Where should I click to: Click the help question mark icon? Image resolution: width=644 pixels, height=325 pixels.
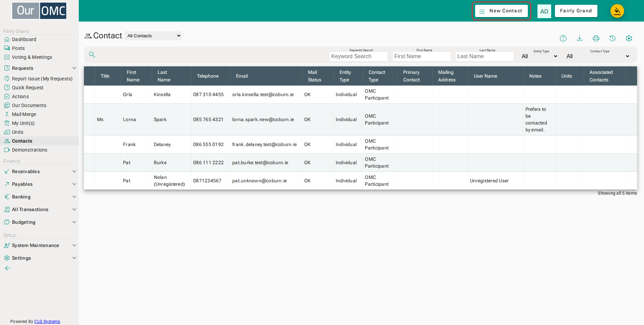[x=563, y=38]
